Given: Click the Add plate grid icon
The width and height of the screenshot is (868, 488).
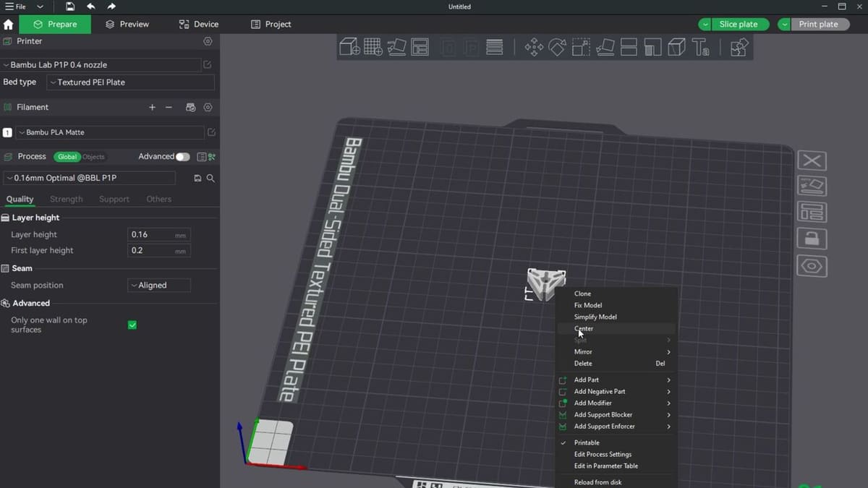Looking at the screenshot, I should click(373, 48).
